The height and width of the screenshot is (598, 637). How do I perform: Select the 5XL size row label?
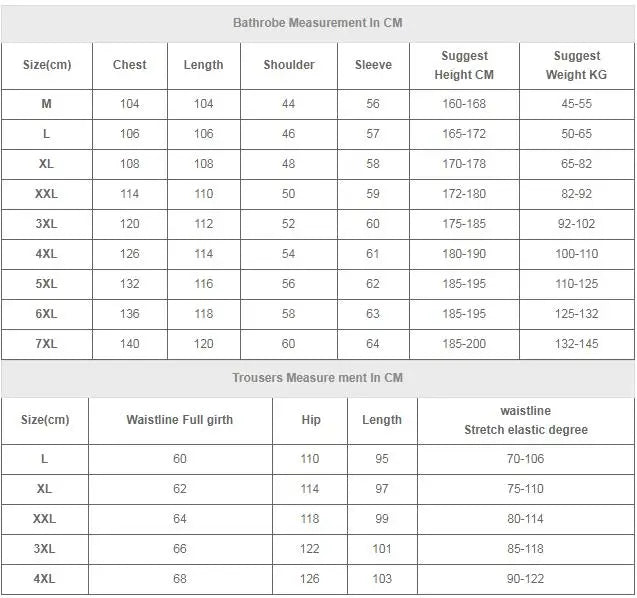coord(46,284)
